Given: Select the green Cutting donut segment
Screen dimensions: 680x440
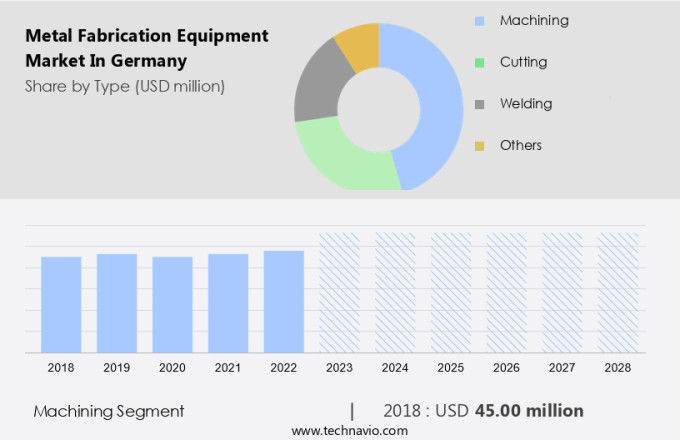Looking at the screenshot, I should click(340, 158).
